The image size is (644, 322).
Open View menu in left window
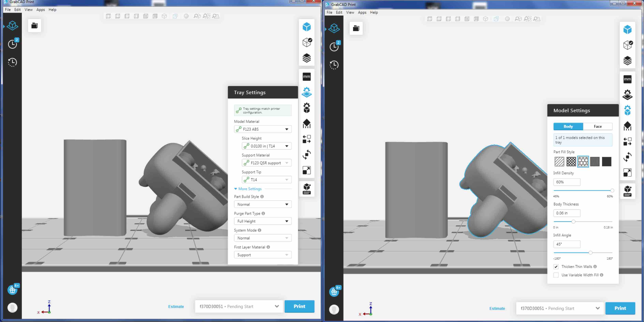pyautogui.click(x=28, y=9)
